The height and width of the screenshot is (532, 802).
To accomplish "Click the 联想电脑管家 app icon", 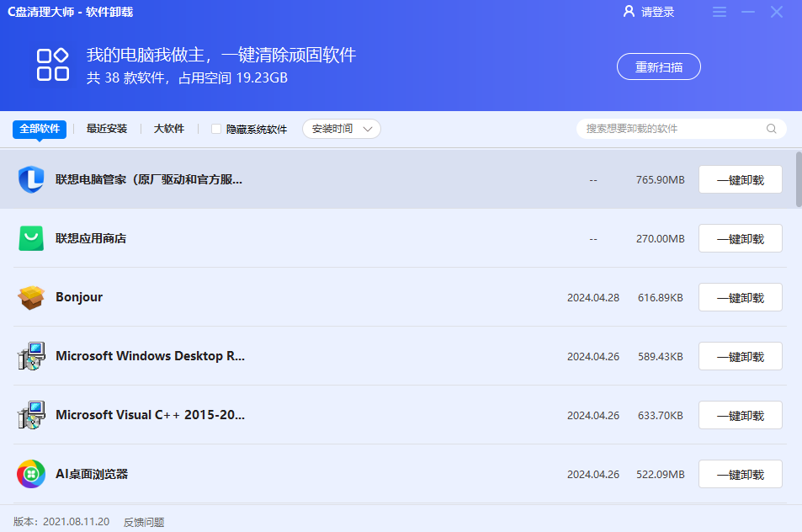I will (31, 179).
